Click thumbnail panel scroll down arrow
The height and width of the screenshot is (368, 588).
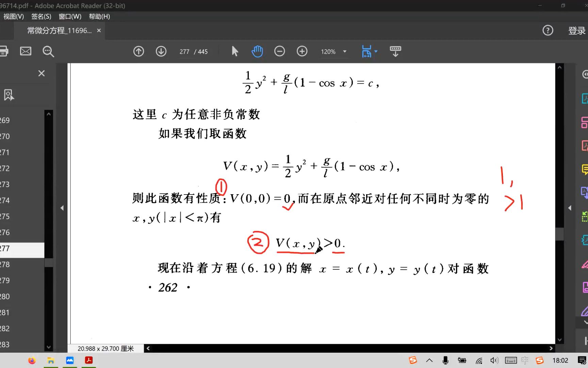click(49, 347)
